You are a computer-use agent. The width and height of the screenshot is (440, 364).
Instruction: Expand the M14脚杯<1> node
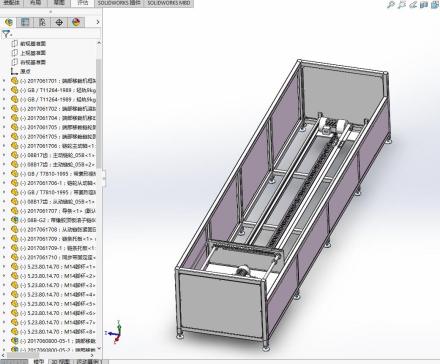4,267
